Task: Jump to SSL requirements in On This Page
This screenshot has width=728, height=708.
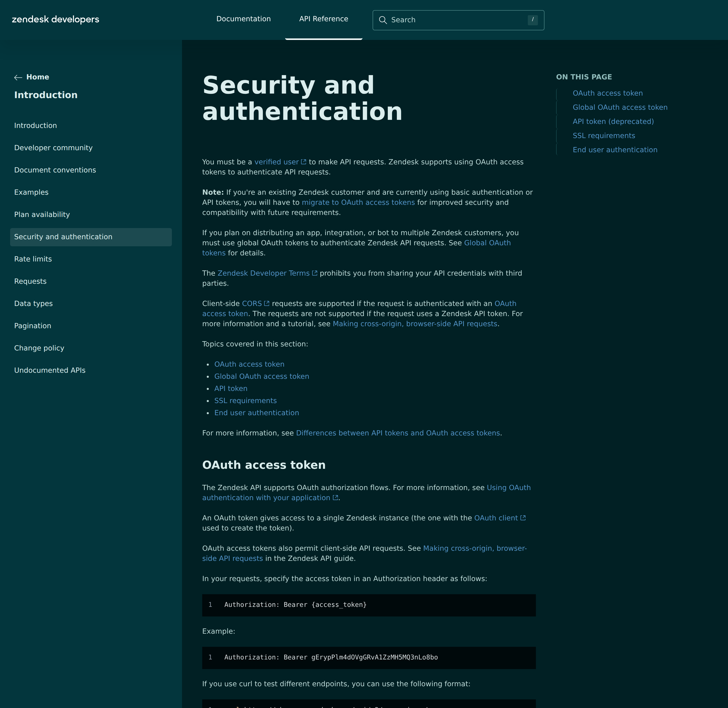Action: click(x=604, y=135)
